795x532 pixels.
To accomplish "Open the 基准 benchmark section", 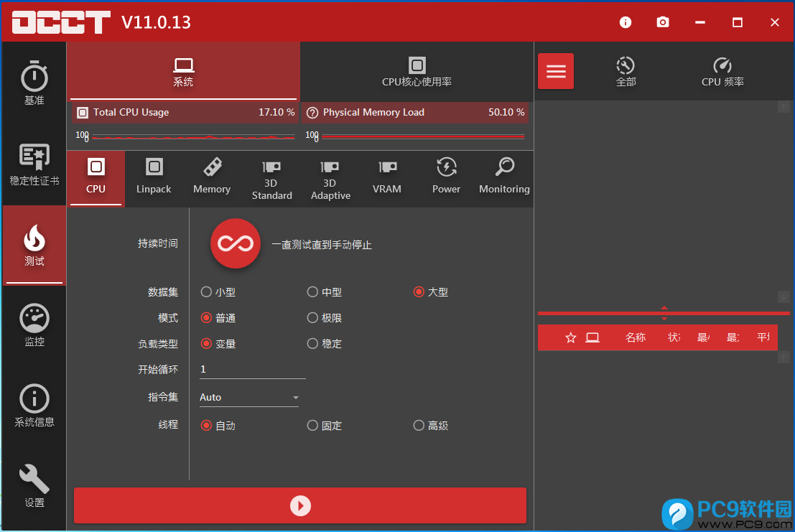I will pyautogui.click(x=34, y=83).
